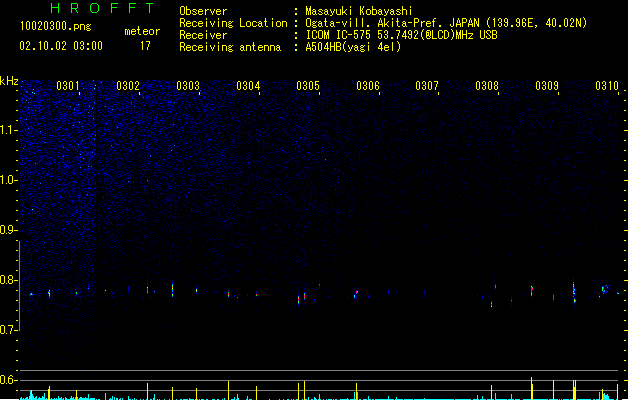Viewport: 629px width, 400px height.
Task: Click the 0304 time marker
Action: tap(248, 85)
